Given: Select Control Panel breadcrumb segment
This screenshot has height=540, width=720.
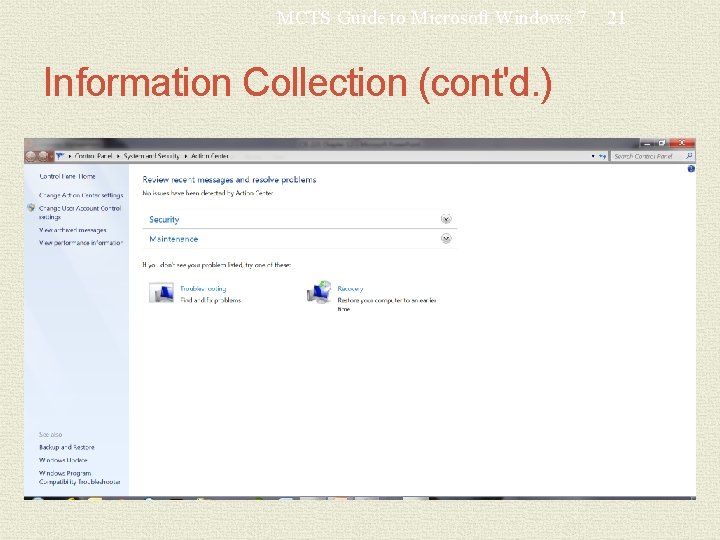Looking at the screenshot, I should click(x=93, y=156).
